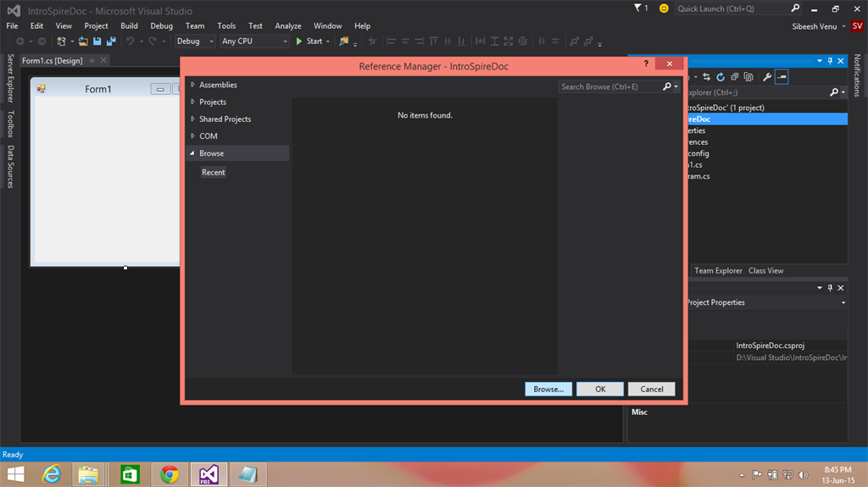868x487 pixels.
Task: Expand the Projects node in Reference Manager
Action: 192,102
